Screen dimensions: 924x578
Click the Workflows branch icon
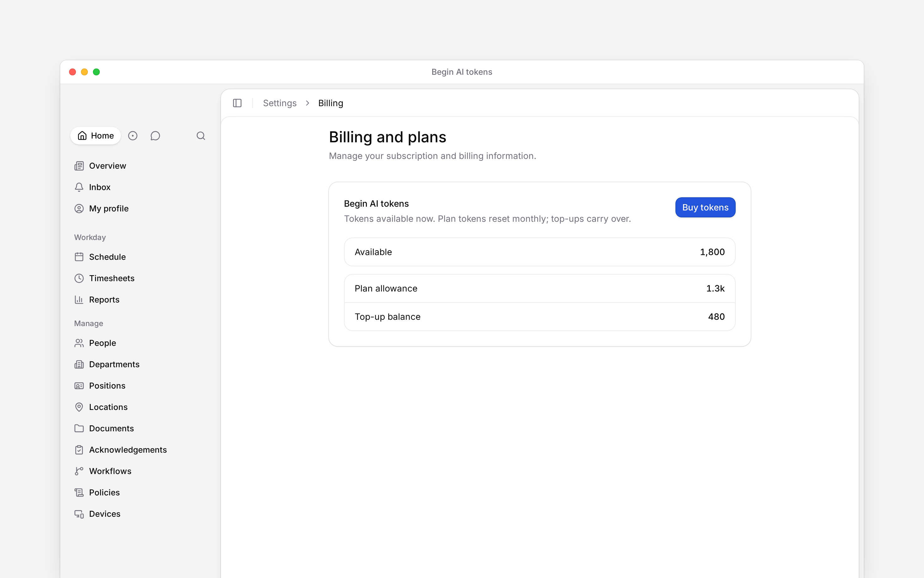(79, 471)
